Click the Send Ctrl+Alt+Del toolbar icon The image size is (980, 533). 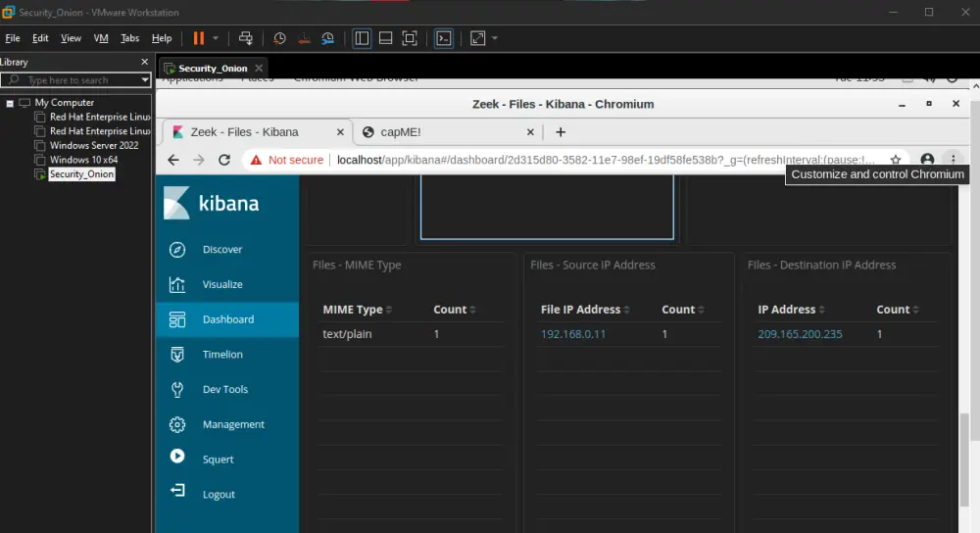click(246, 38)
